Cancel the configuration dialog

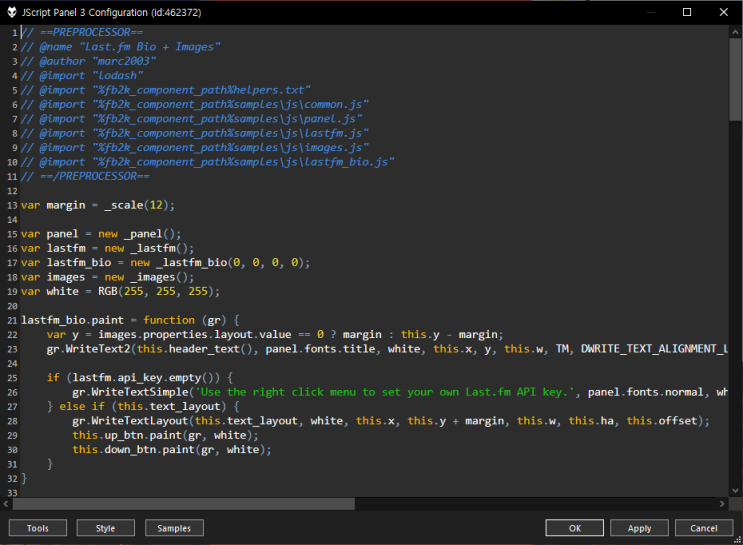tap(704, 528)
